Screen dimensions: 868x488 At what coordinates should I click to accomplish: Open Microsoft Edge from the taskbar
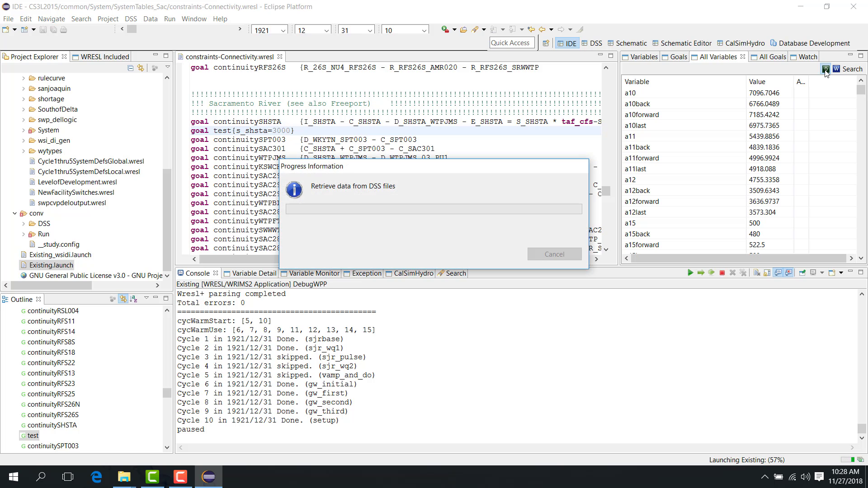coord(96,477)
